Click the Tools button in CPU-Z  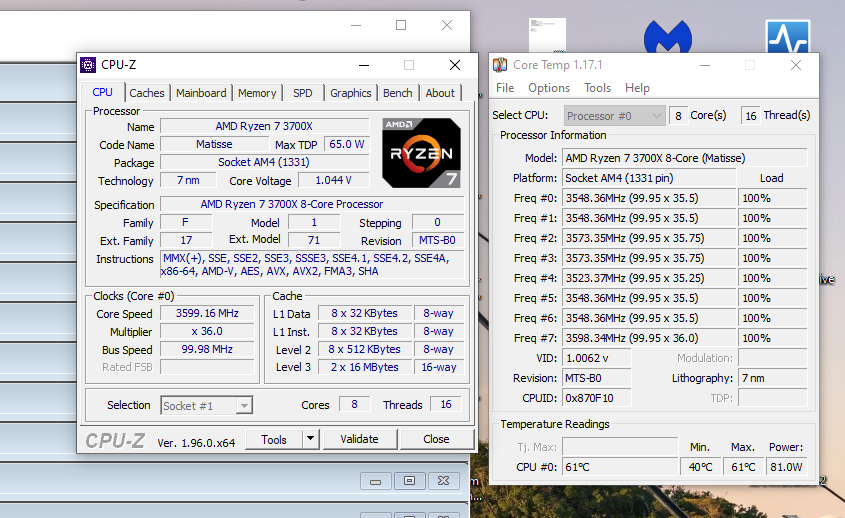click(x=274, y=439)
